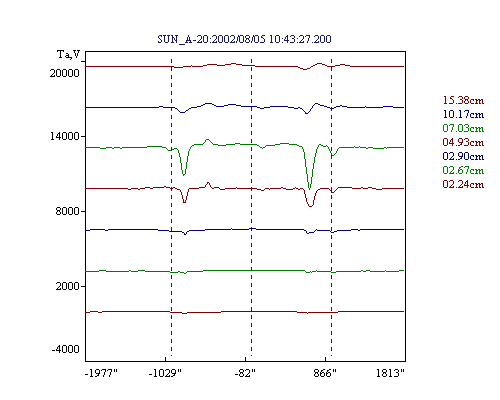Click the -4000 y-axis tick label

coord(65,349)
